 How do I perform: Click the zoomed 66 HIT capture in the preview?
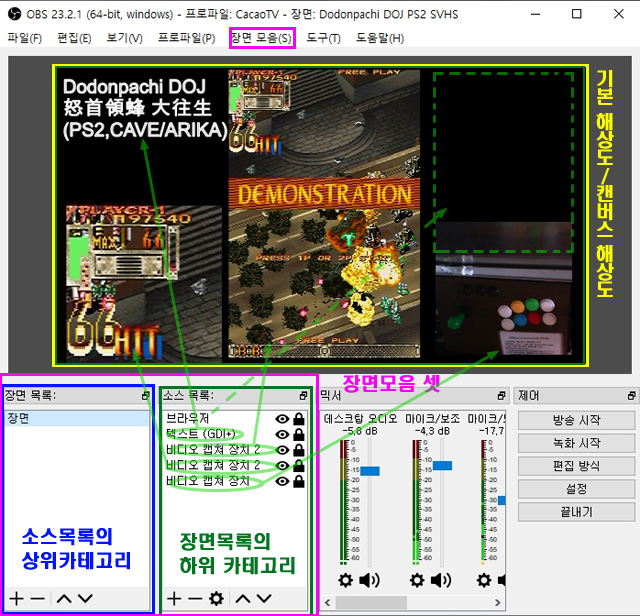[144, 284]
